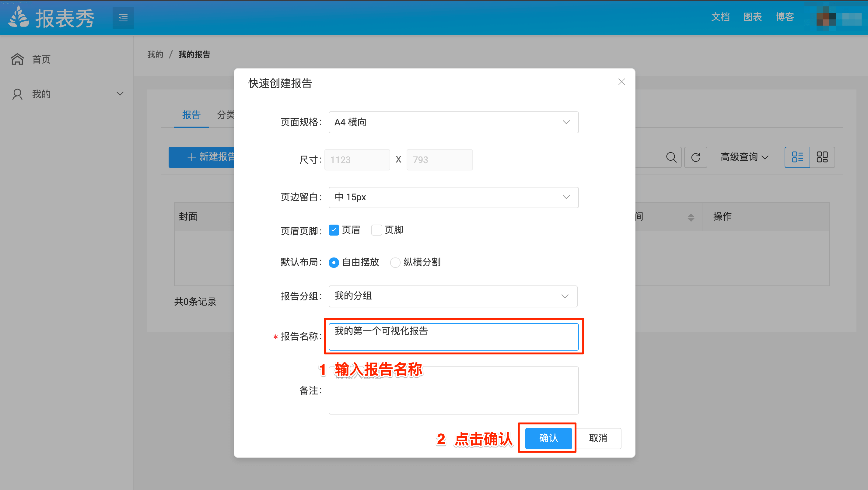The image size is (868, 490).
Task: Click the search magnifier icon
Action: (x=671, y=157)
